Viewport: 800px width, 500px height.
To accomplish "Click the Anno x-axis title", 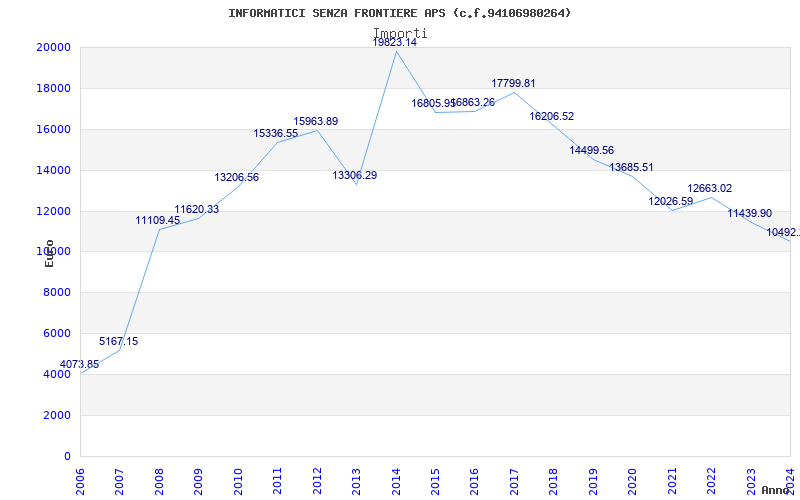I will [775, 490].
